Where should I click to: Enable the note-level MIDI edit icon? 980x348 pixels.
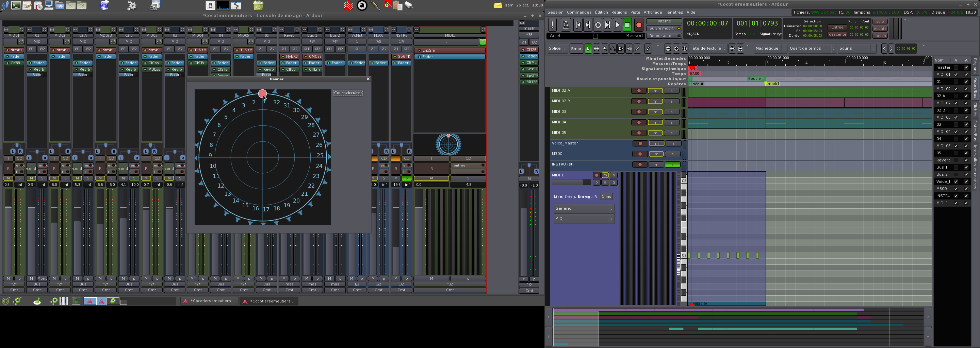click(648, 49)
